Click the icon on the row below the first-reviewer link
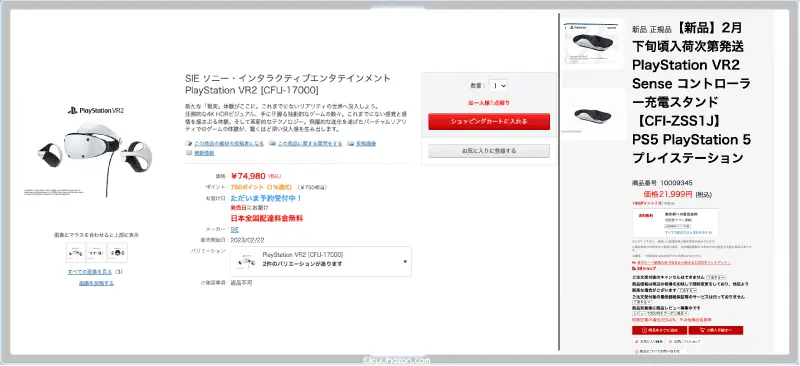This screenshot has height=366, width=800. point(189,153)
